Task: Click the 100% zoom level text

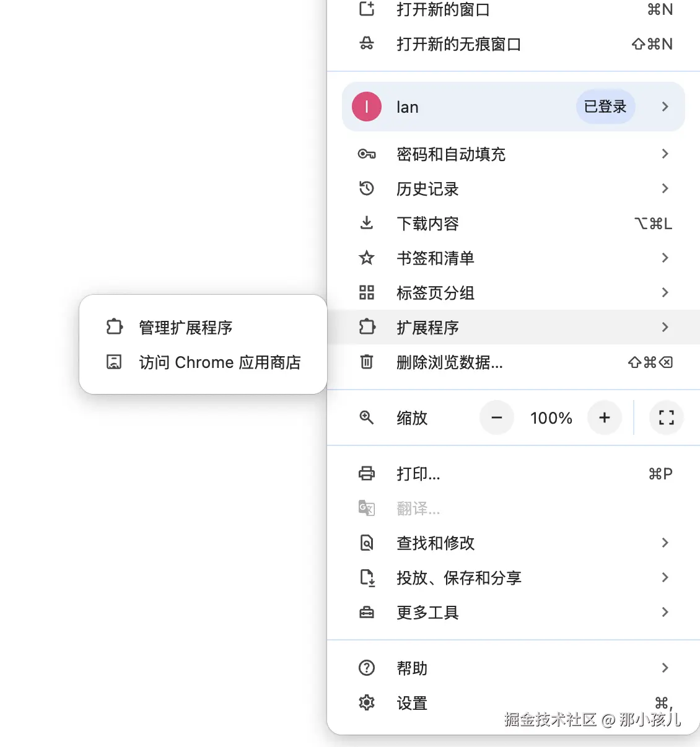Action: [x=551, y=418]
